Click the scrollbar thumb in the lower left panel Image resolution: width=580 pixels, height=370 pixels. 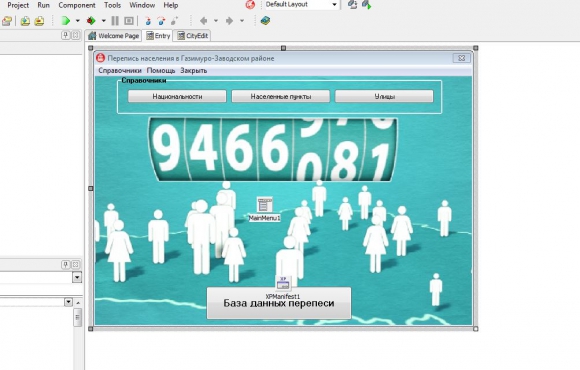click(78, 318)
